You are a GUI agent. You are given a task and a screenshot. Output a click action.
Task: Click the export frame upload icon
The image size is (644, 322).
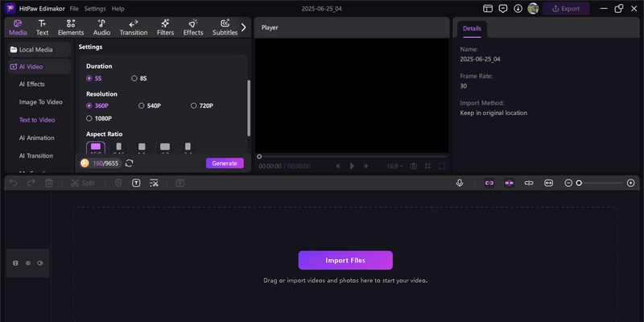[x=180, y=184]
